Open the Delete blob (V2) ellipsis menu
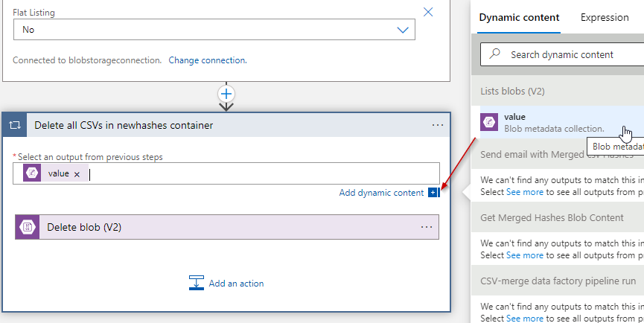 pos(427,227)
